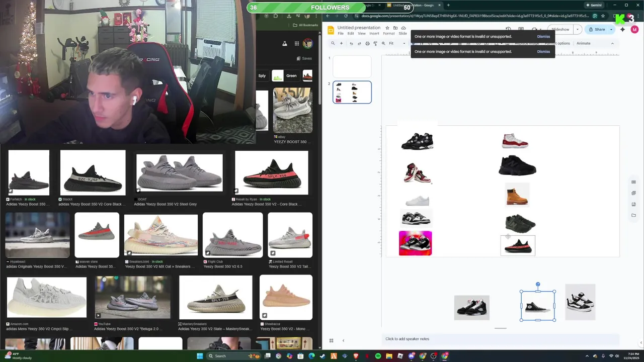Open the Google account avatar M
The width and height of the screenshot is (644, 362).
tap(634, 29)
